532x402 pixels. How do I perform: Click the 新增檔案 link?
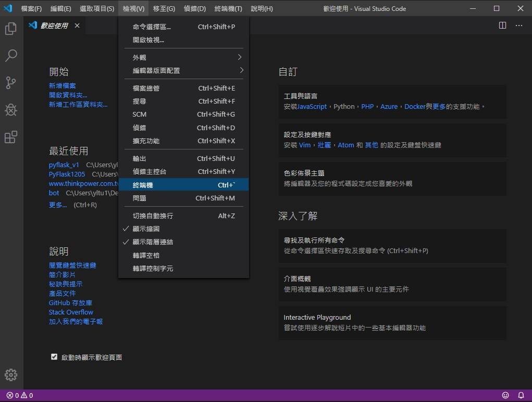[x=63, y=85]
